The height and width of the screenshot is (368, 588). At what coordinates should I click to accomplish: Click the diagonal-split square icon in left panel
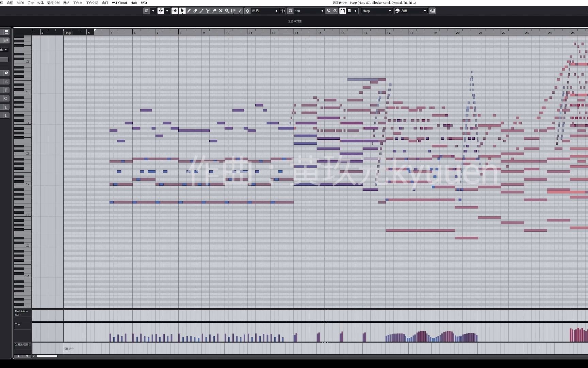[x=6, y=73]
